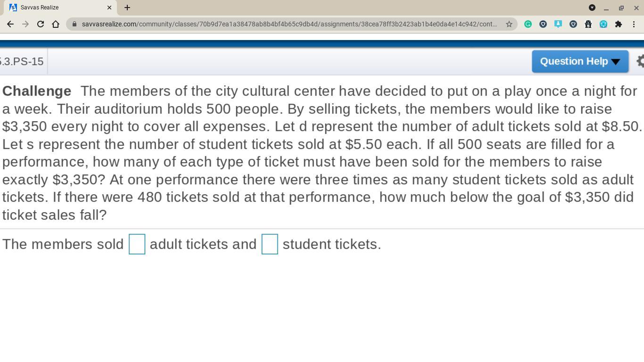Image resolution: width=644 pixels, height=362 pixels.
Task: Close the Savvas Realize tab
Action: click(x=109, y=8)
